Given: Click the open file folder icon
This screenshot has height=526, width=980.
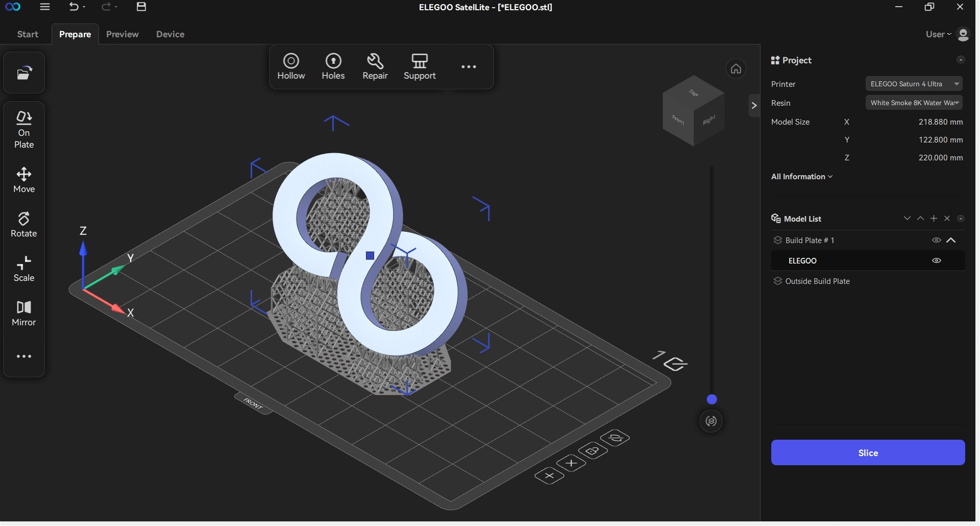Looking at the screenshot, I should click(24, 73).
